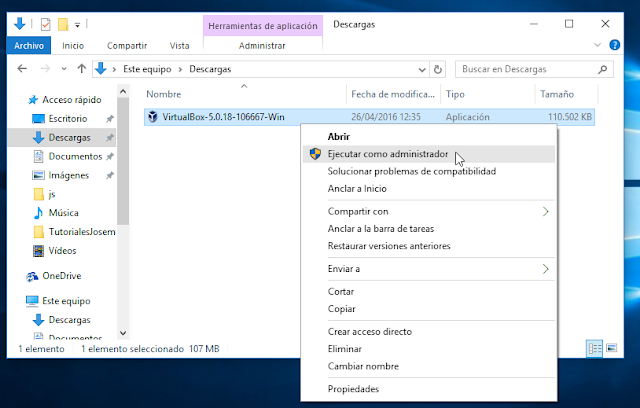Switch to the Inicio ribbon tab
Viewport: 640px width, 408px height.
pos(73,46)
